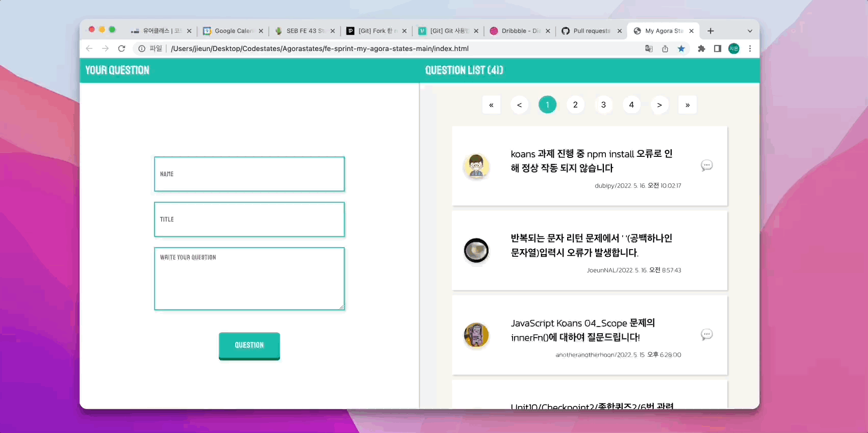Open the Chrome three-dot menu
The height and width of the screenshot is (433, 868).
(x=750, y=48)
